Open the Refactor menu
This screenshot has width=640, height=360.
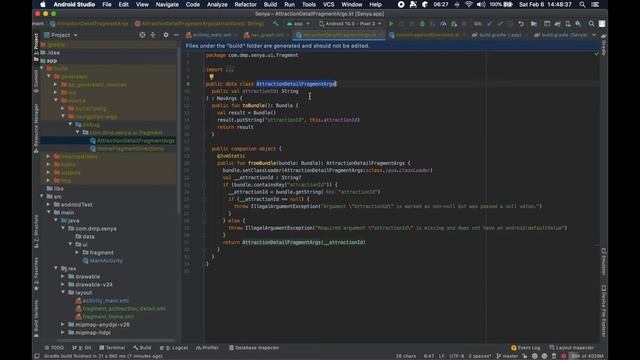coord(245,4)
